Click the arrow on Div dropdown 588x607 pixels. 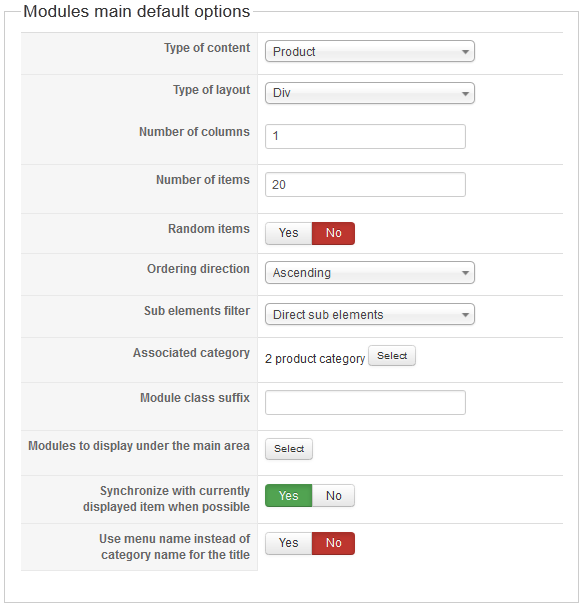click(465, 93)
